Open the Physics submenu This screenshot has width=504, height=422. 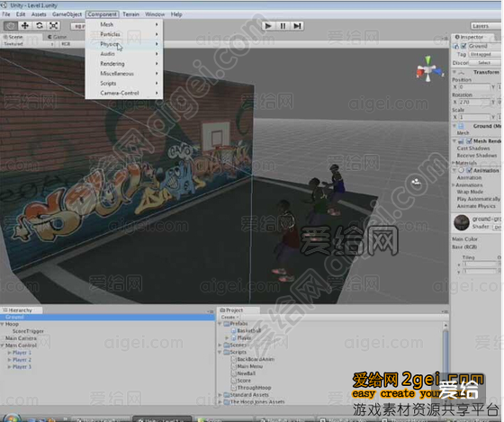coord(124,44)
